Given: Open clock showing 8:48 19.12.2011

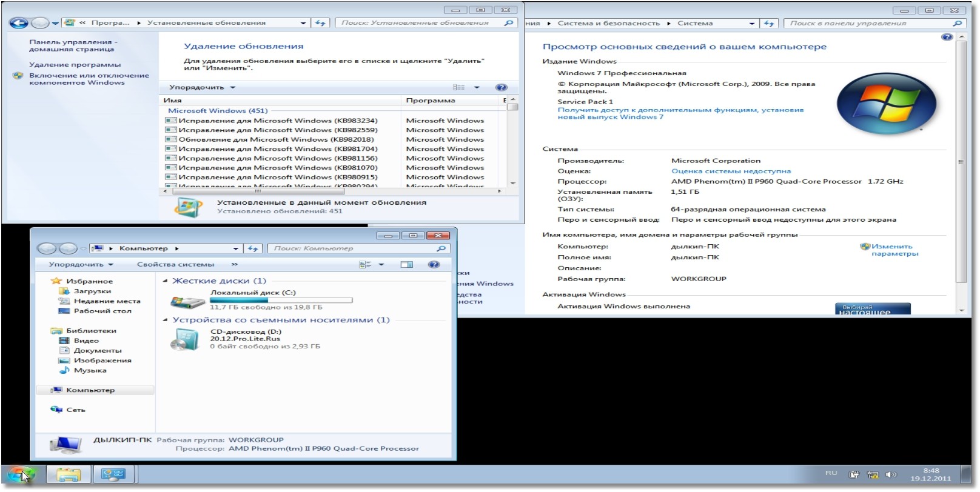Looking at the screenshot, I should click(931, 474).
